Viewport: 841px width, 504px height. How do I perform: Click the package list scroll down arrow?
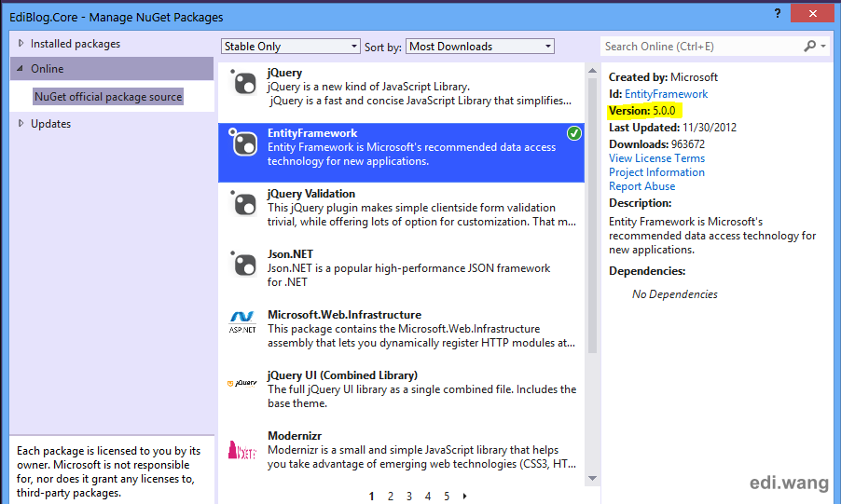pyautogui.click(x=592, y=478)
